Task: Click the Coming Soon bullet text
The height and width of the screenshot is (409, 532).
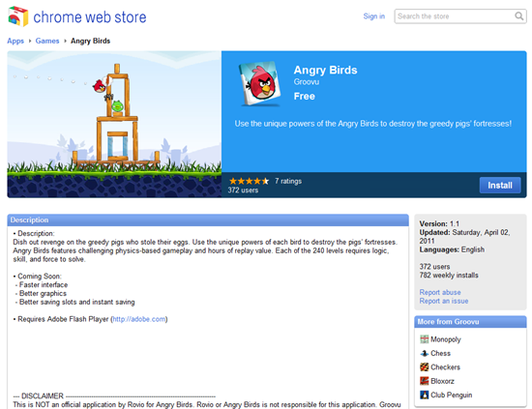Action: (x=38, y=277)
